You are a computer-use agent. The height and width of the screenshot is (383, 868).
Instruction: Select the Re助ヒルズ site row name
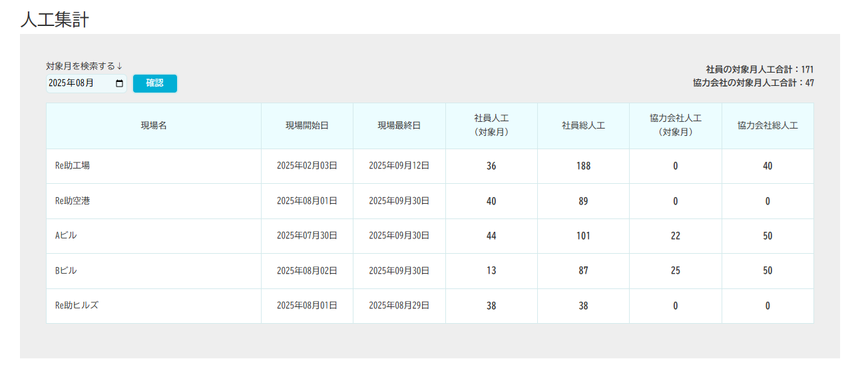click(x=77, y=306)
